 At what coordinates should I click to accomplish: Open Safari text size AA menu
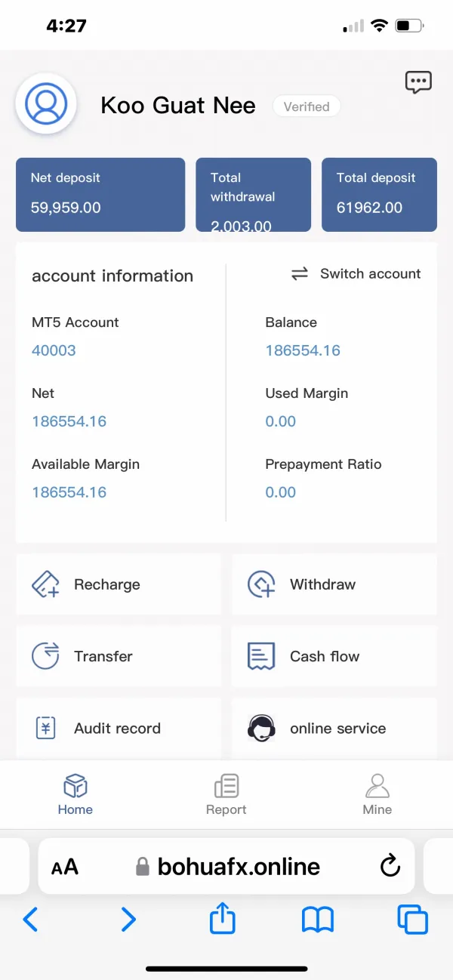(x=65, y=867)
